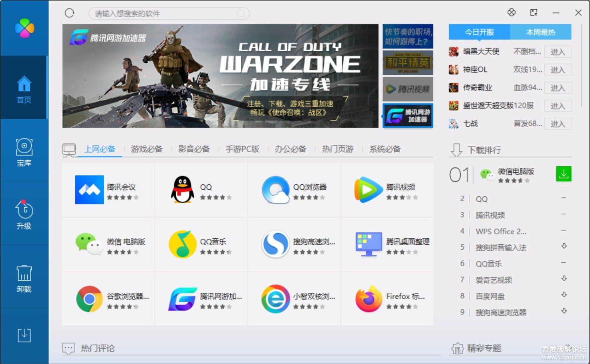This screenshot has height=364, width=590.
Task: Open the skin settings icon in title bar
Action: click(511, 13)
